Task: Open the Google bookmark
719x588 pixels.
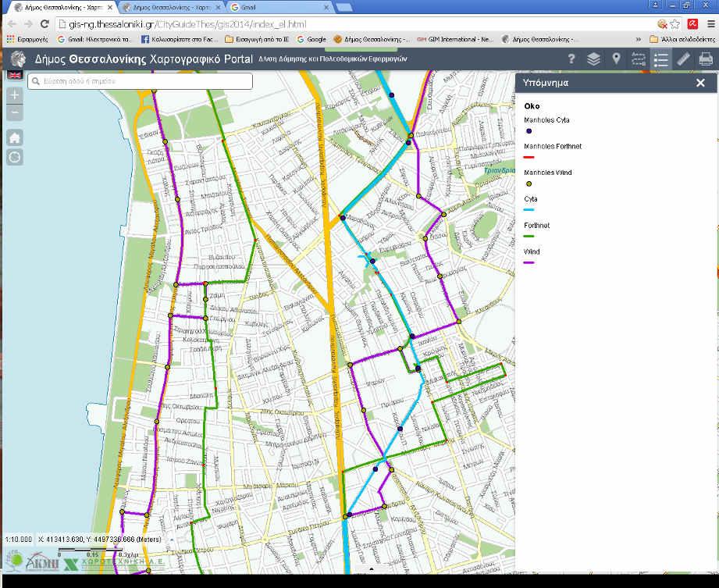Action: tap(311, 40)
